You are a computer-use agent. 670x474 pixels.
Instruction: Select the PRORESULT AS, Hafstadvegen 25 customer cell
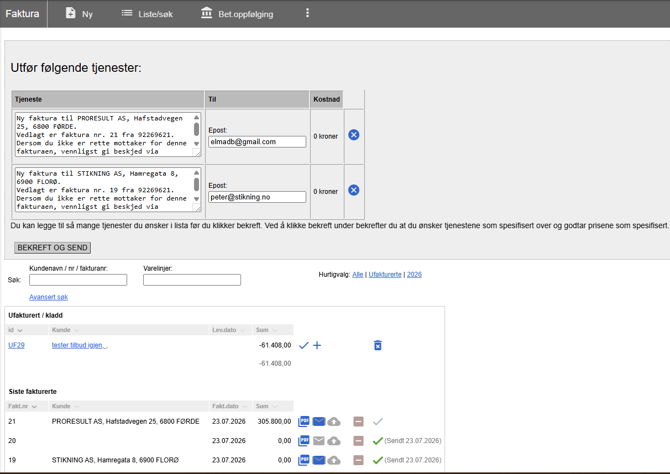click(126, 421)
